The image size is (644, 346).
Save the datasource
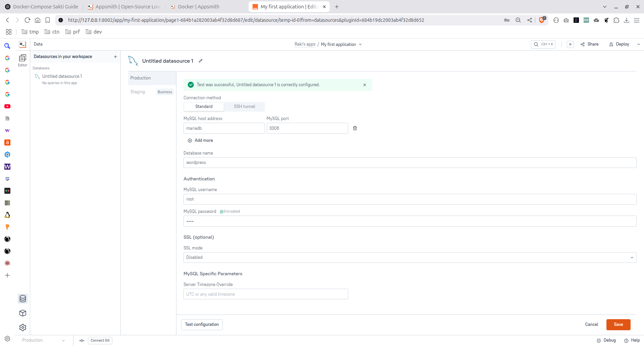click(x=618, y=325)
